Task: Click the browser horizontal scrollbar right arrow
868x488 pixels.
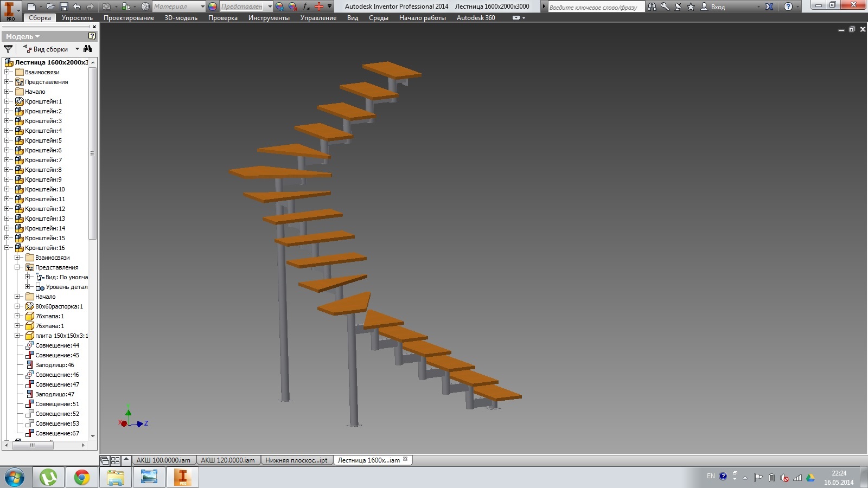Action: click(83, 446)
